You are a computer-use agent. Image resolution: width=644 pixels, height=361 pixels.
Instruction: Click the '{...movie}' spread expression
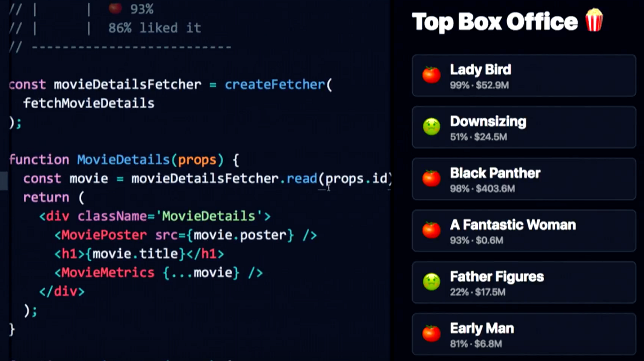point(201,273)
